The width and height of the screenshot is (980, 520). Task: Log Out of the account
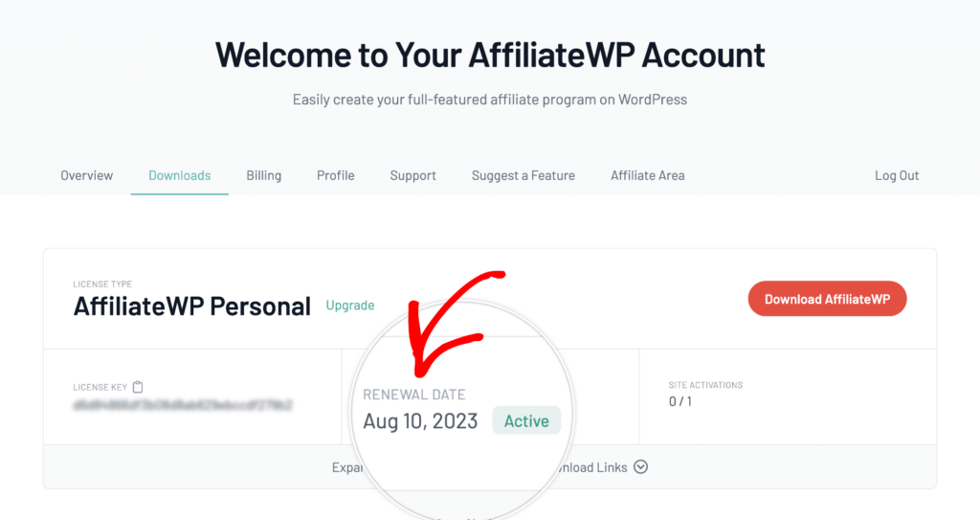pyautogui.click(x=897, y=175)
